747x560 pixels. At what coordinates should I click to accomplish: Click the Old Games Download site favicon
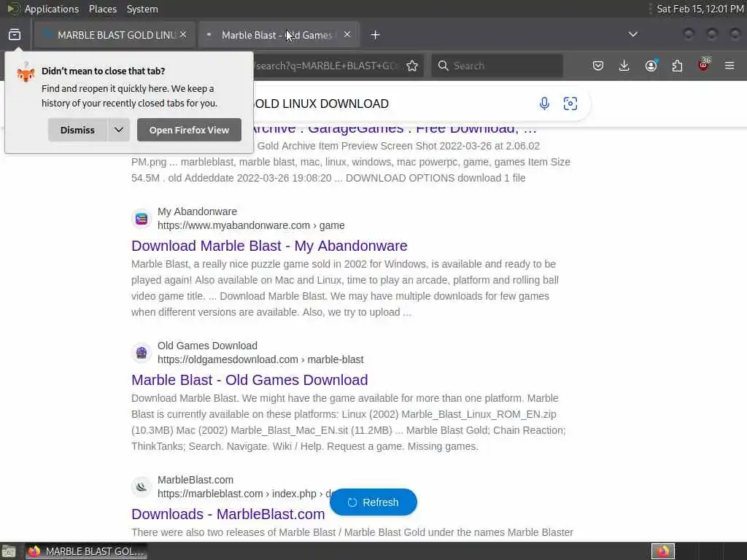(142, 353)
